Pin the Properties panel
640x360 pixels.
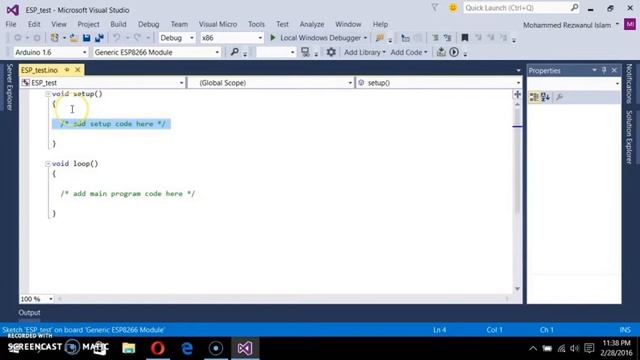click(x=604, y=70)
